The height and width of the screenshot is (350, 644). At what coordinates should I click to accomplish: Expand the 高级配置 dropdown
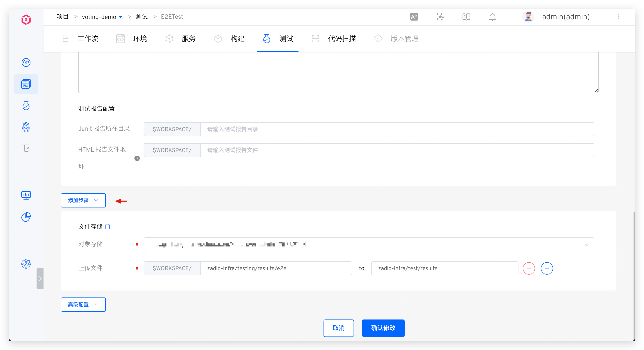(83, 304)
